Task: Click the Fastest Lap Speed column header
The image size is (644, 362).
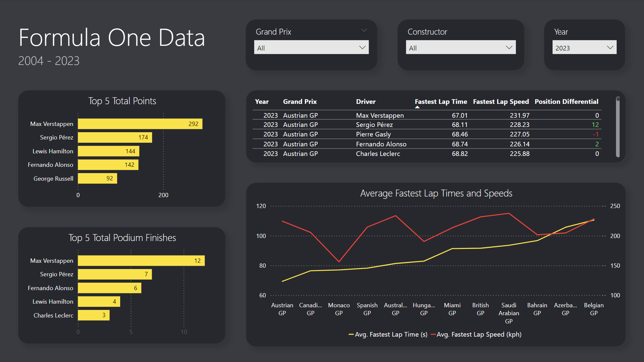Action: pos(500,102)
